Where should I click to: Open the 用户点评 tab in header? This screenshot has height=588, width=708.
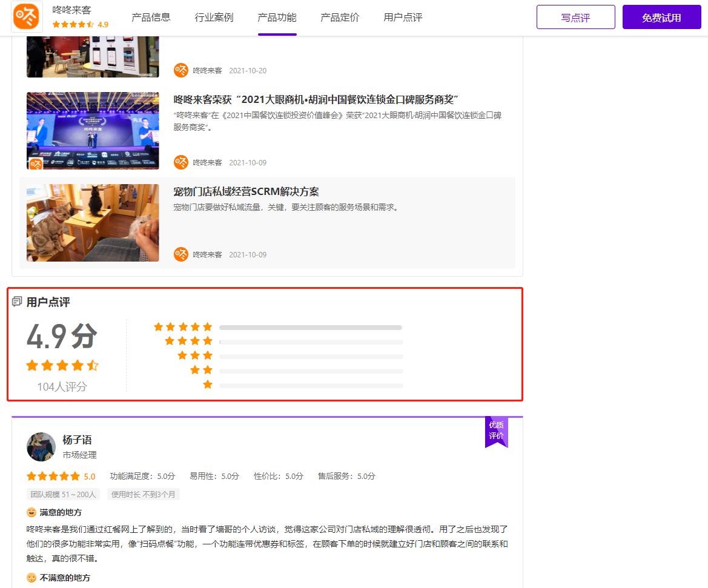(x=403, y=18)
